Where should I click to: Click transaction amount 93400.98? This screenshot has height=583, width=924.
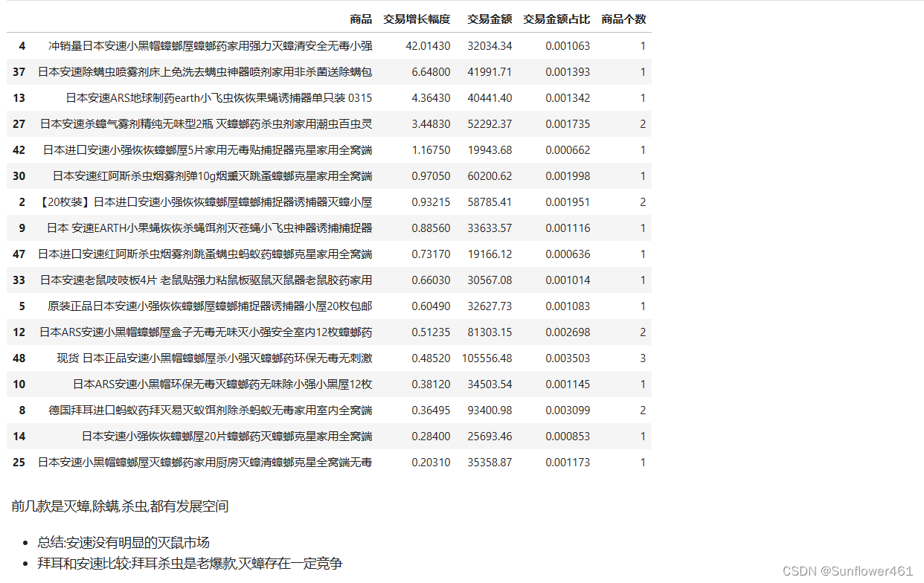tap(490, 410)
